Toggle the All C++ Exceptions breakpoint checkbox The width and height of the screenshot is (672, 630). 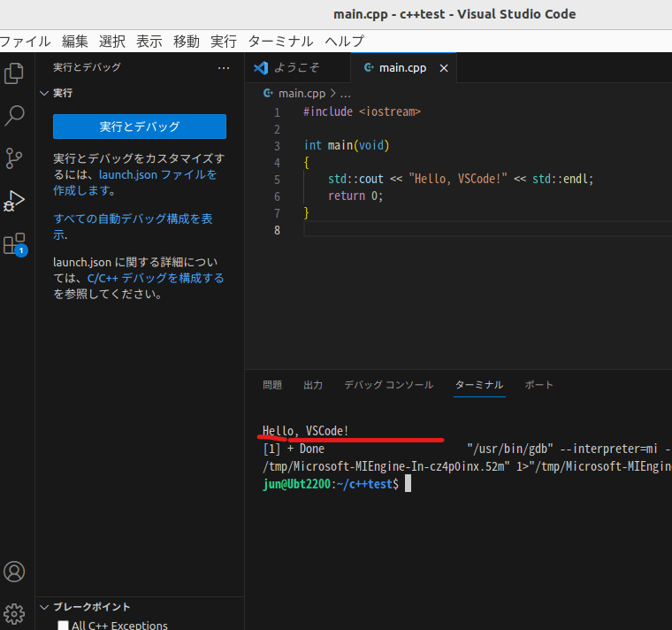[63, 626]
